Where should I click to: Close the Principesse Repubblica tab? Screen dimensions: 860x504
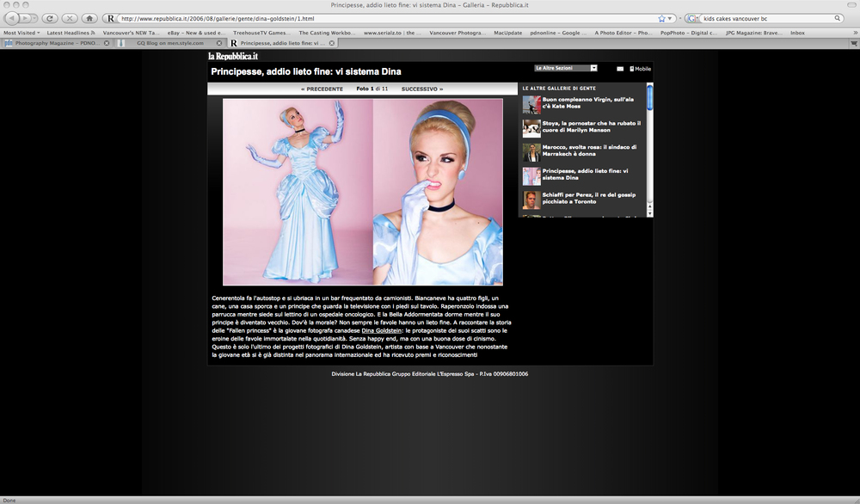point(332,43)
